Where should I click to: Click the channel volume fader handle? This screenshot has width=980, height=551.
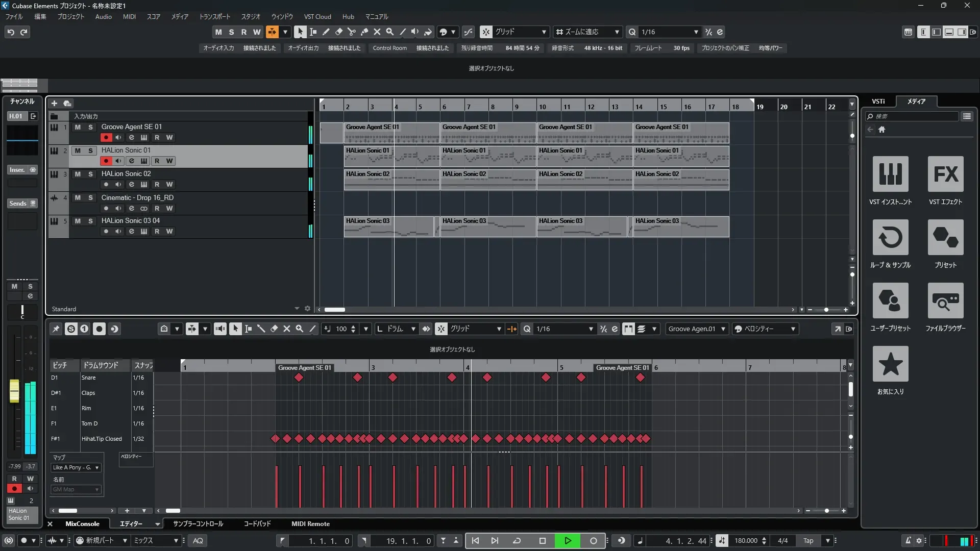point(14,391)
